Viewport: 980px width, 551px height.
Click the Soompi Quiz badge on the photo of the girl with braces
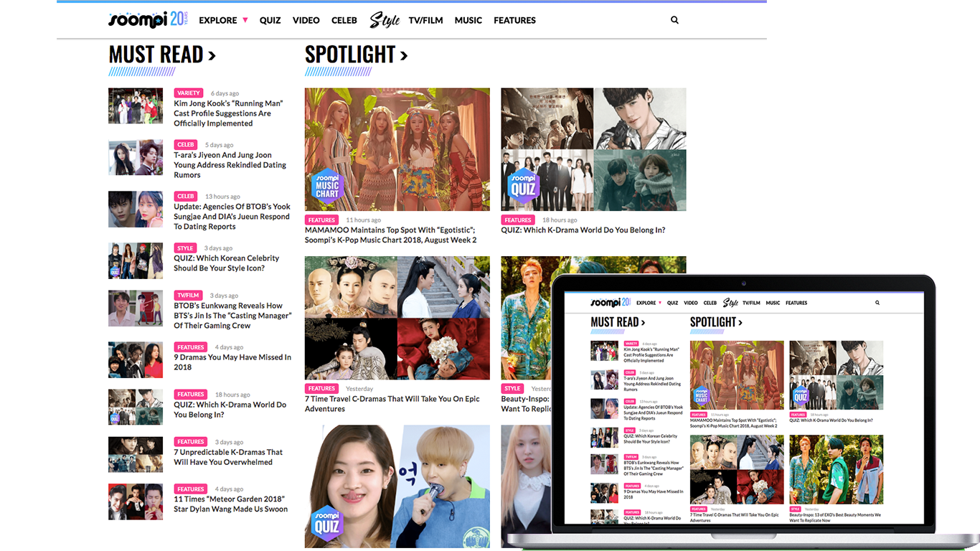click(327, 523)
